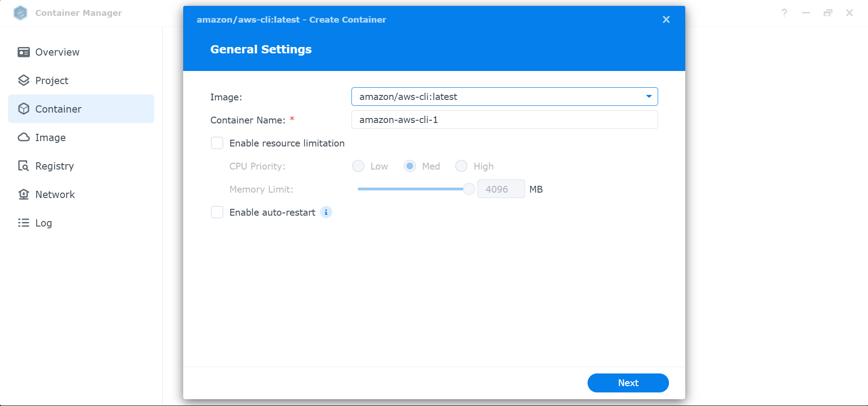The image size is (868, 406).
Task: Click the 'CPU Priority:' label
Action: (x=257, y=166)
